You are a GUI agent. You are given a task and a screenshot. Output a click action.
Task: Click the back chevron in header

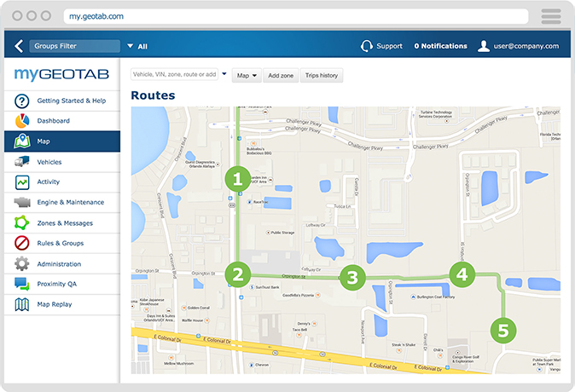click(x=19, y=46)
